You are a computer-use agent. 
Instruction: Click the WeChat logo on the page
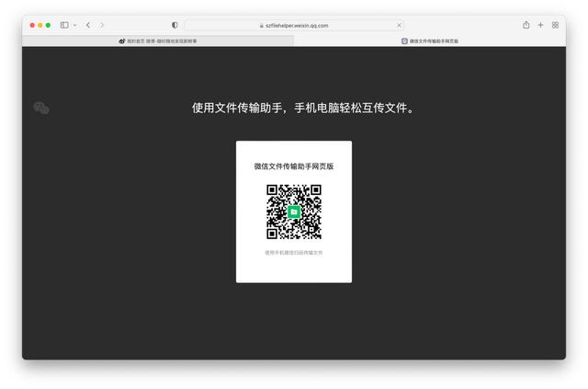pos(41,109)
